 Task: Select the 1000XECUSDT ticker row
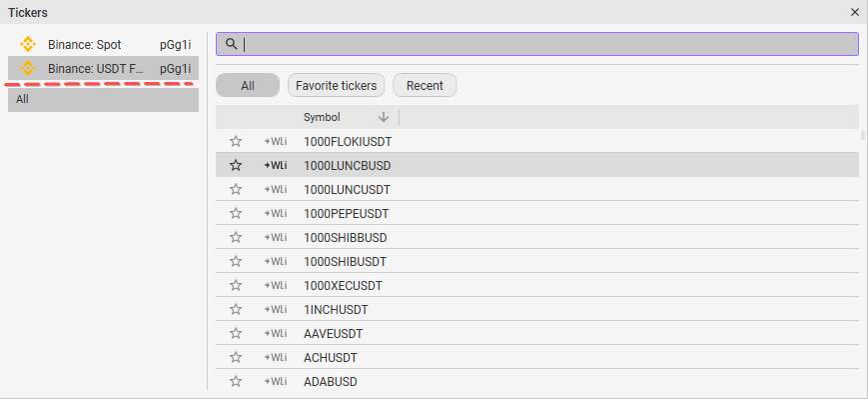click(537, 285)
